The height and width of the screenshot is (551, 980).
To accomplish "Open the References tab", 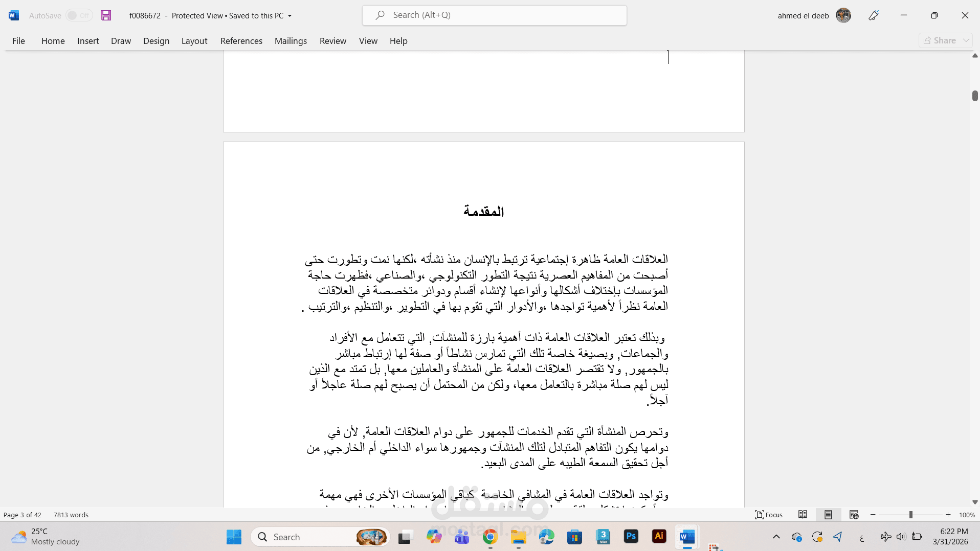I will [x=241, y=41].
